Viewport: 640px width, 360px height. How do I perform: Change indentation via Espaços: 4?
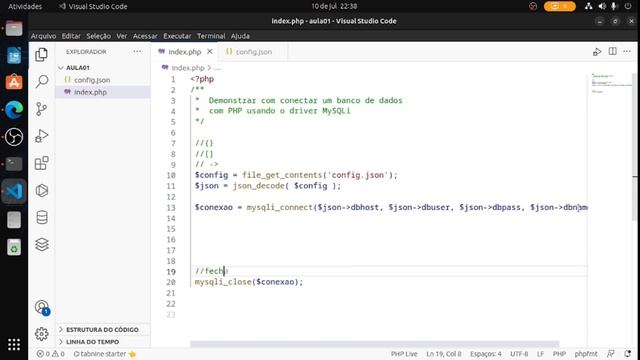(x=486, y=354)
